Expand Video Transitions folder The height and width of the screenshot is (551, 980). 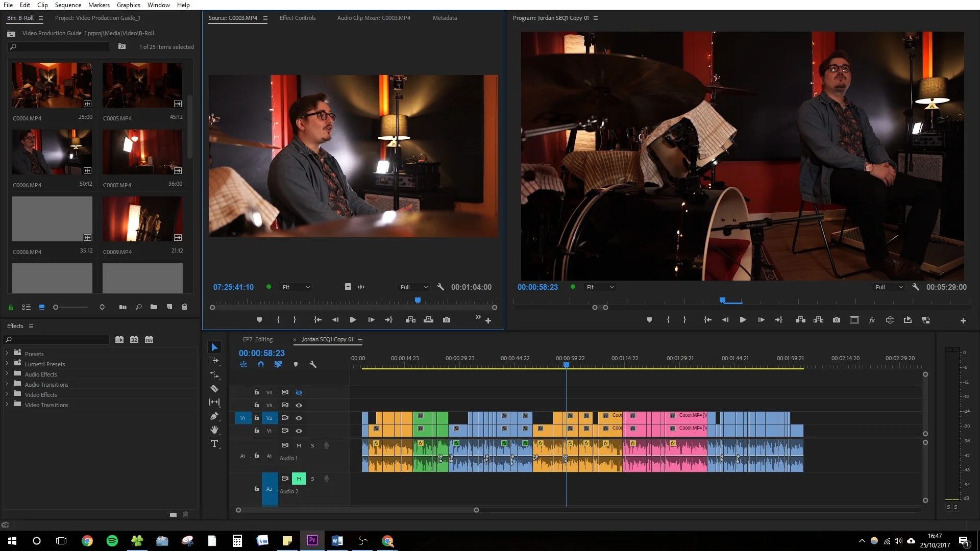pos(7,404)
